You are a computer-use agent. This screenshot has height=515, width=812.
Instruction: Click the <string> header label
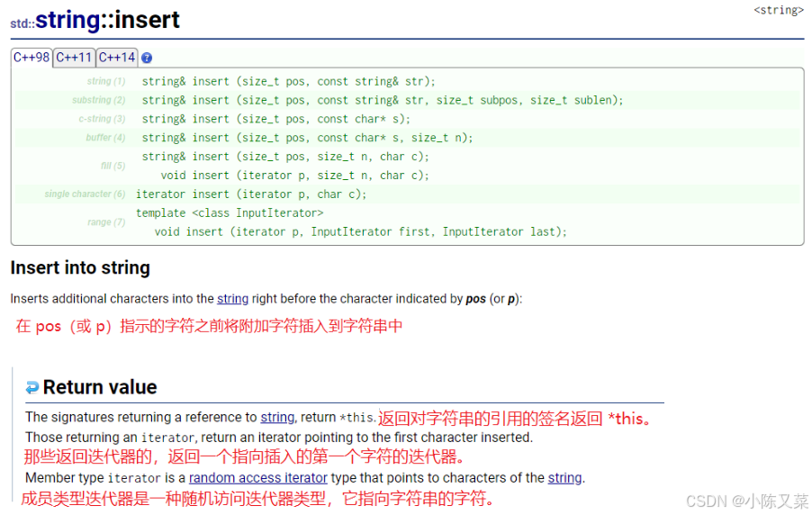click(x=779, y=11)
